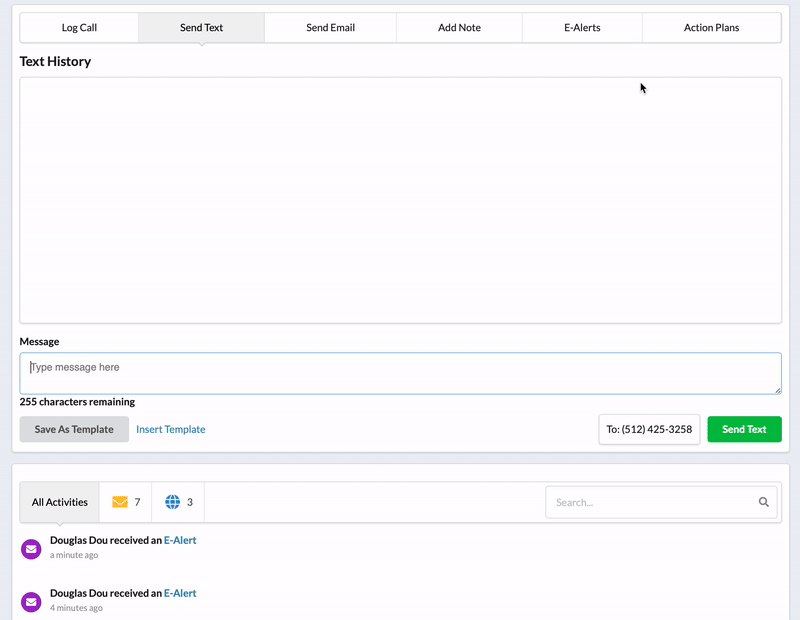This screenshot has height=620, width=800.
Task: Click the Search activities input box
Action: coord(650,502)
